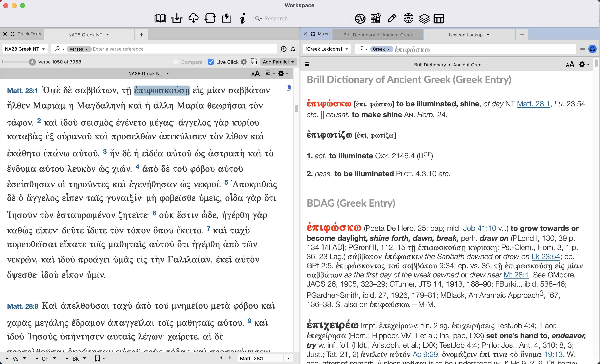The width and height of the screenshot is (600, 364).
Task: Click the cloud download icon
Action: [193, 19]
